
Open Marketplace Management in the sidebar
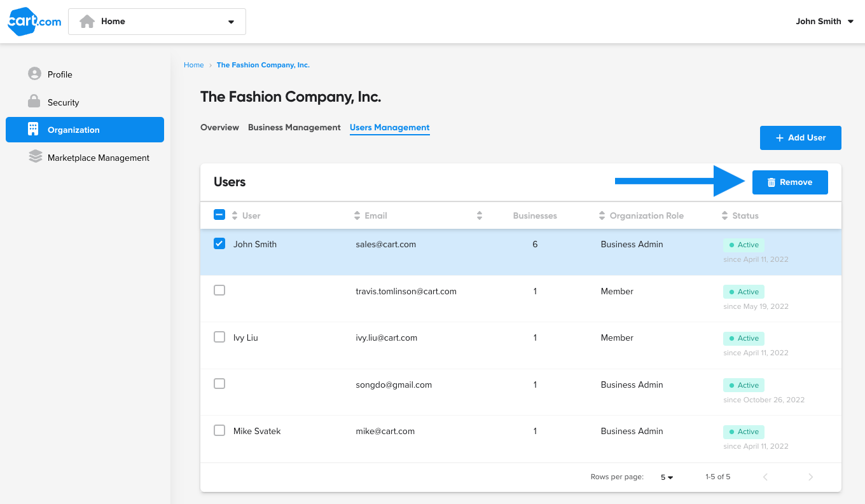(x=85, y=158)
